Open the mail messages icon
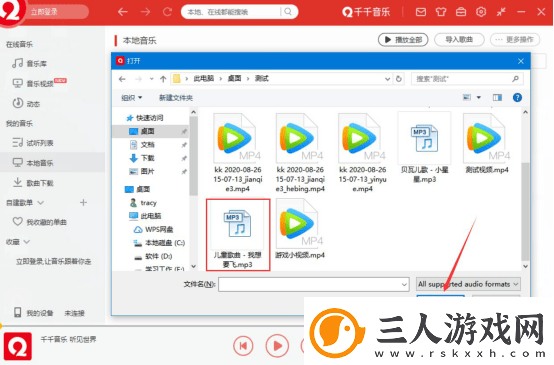The width and height of the screenshot is (554, 365). (x=420, y=12)
